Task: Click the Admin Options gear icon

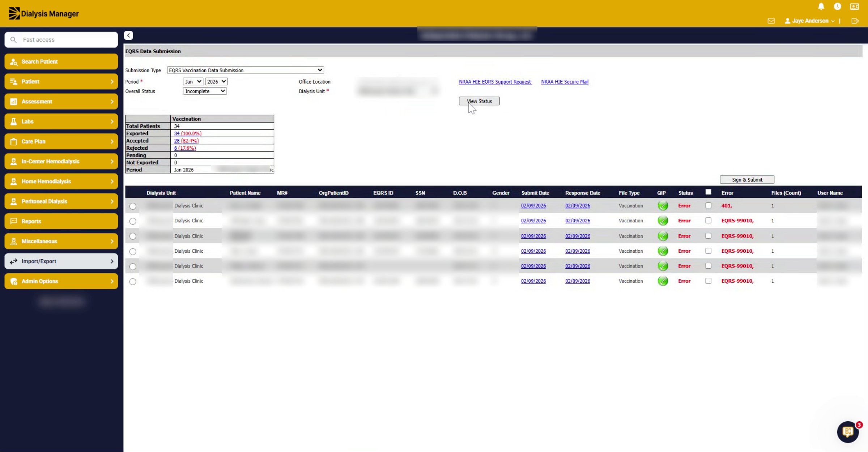Action: [14, 281]
